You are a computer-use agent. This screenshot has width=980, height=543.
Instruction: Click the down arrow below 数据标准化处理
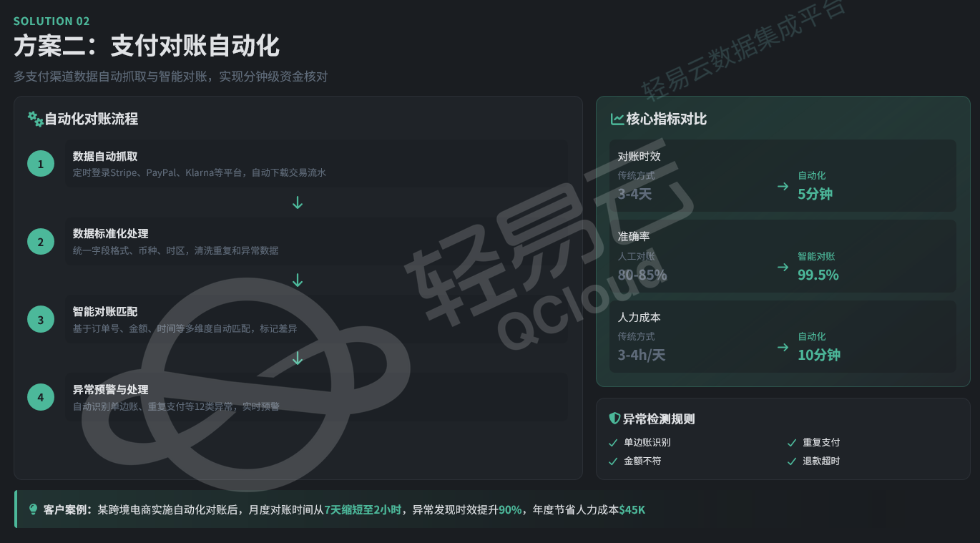[298, 281]
